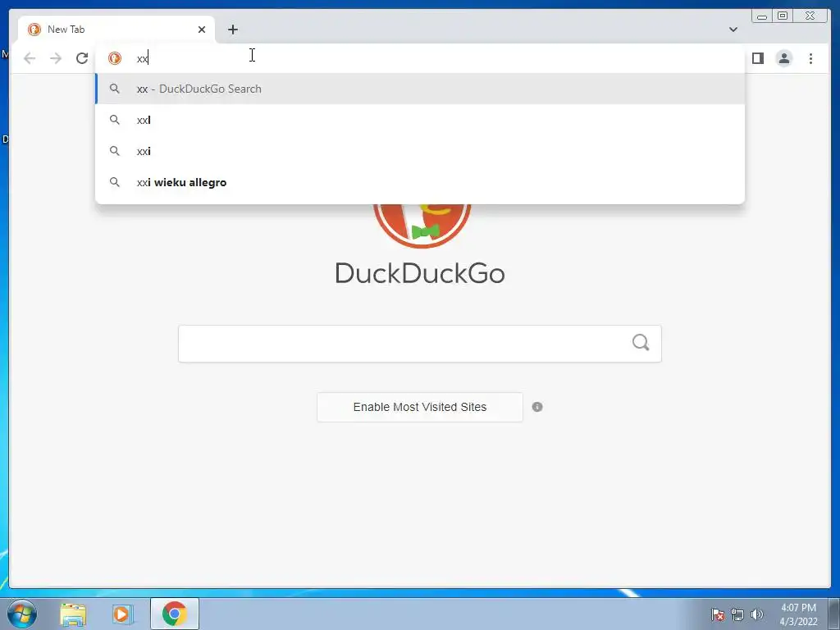Click Show Desktop strip at taskbar end
The image size is (840, 630).
[834, 614]
